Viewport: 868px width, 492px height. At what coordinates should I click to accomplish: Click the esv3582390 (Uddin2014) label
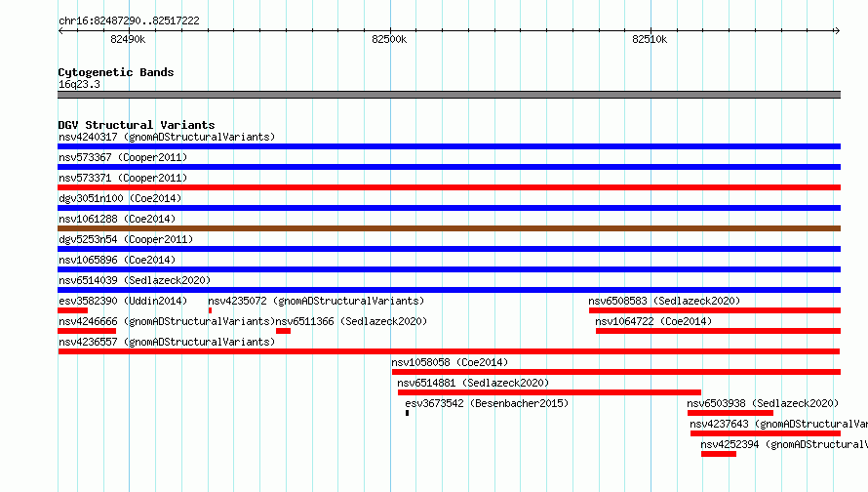click(x=123, y=301)
